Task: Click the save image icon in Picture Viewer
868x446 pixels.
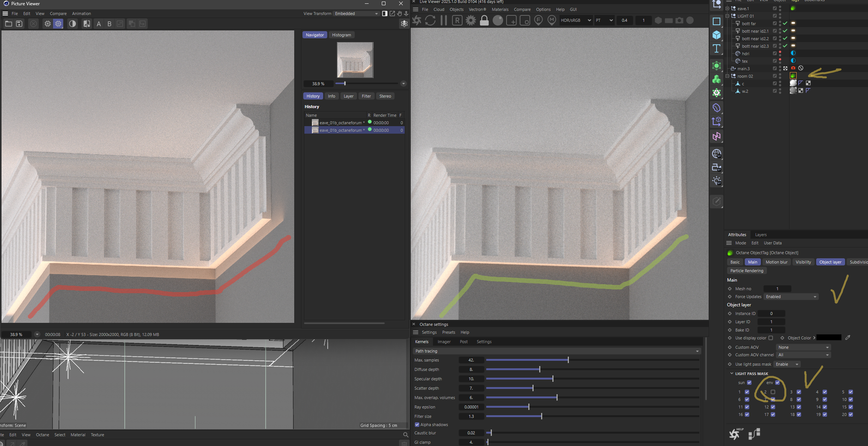Action: (x=19, y=24)
